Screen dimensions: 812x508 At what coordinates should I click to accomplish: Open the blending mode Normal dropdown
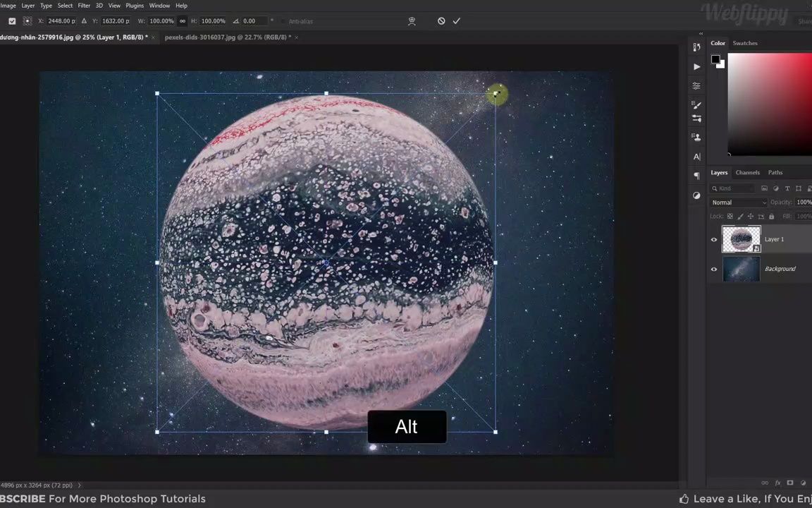[x=739, y=202]
